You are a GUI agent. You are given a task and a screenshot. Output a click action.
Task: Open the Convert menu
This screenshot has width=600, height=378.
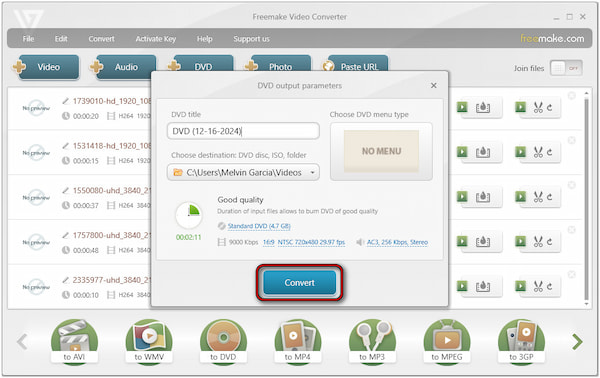pos(101,39)
